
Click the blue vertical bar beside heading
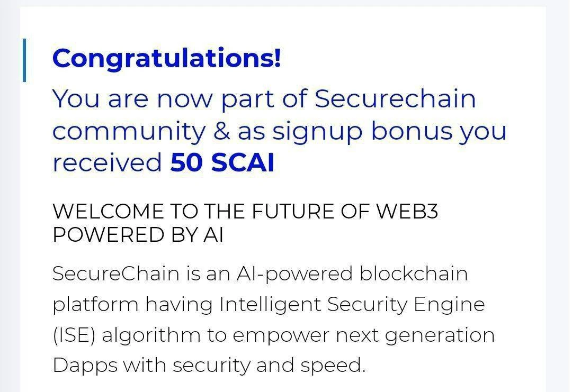(24, 60)
